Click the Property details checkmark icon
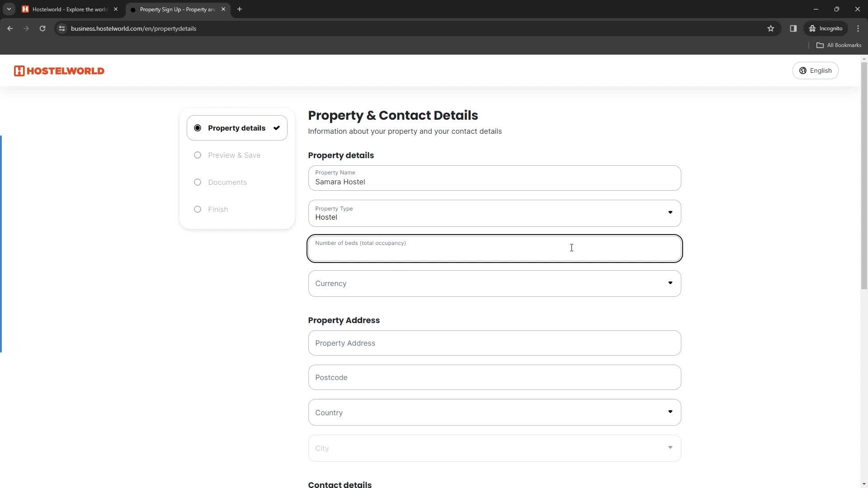 277,127
